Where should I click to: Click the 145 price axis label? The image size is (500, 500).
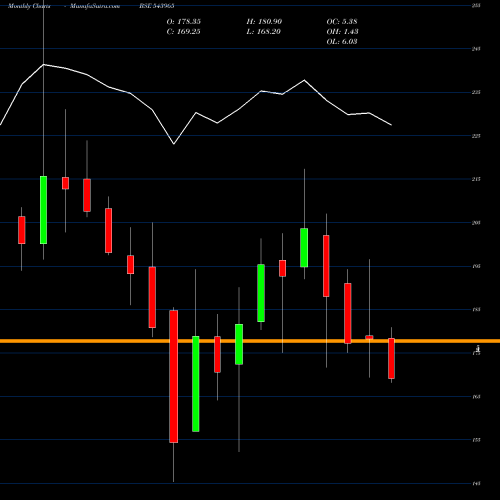[x=476, y=483]
